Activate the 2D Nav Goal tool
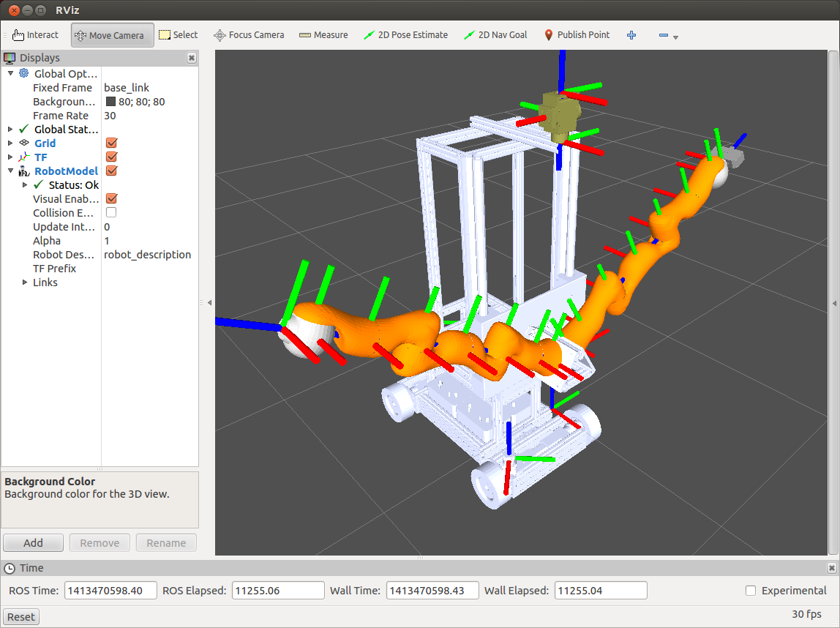 496,35
